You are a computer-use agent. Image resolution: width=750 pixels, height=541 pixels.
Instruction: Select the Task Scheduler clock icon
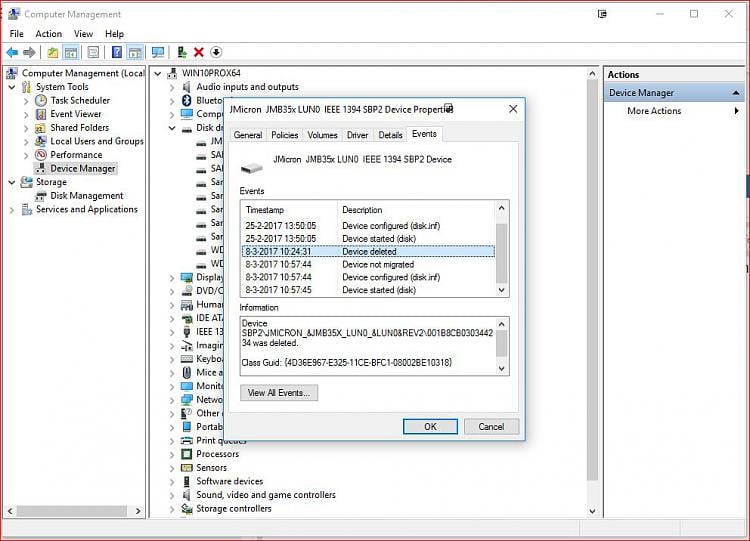pyautogui.click(x=41, y=100)
